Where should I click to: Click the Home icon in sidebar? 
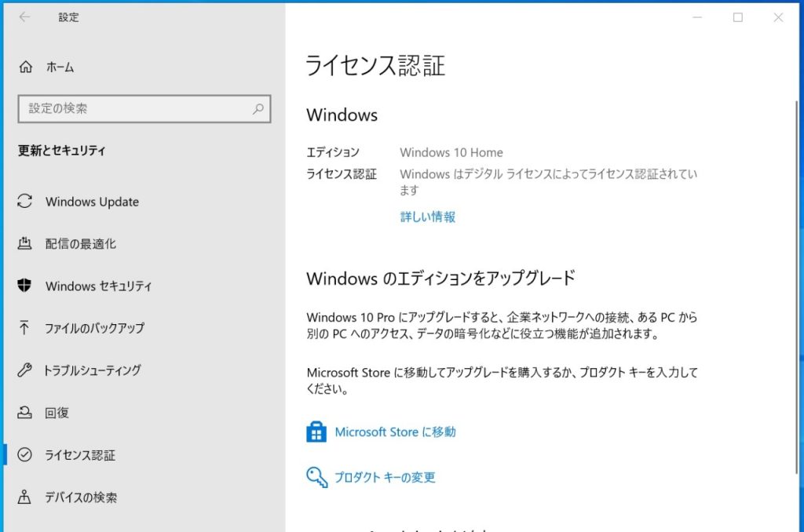pyautogui.click(x=26, y=67)
